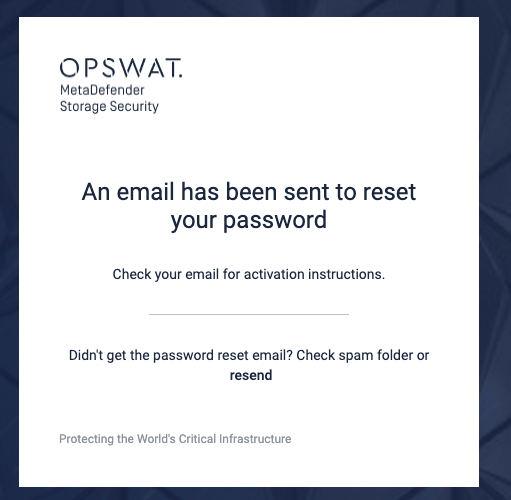Click the word 'email' in the heading
The height and width of the screenshot is (500, 511).
tap(145, 192)
